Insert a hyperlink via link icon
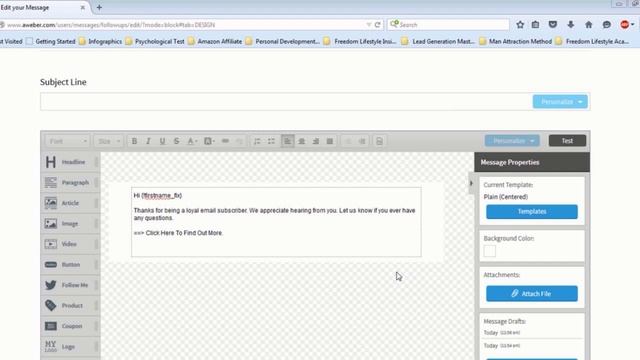 (x=225, y=141)
